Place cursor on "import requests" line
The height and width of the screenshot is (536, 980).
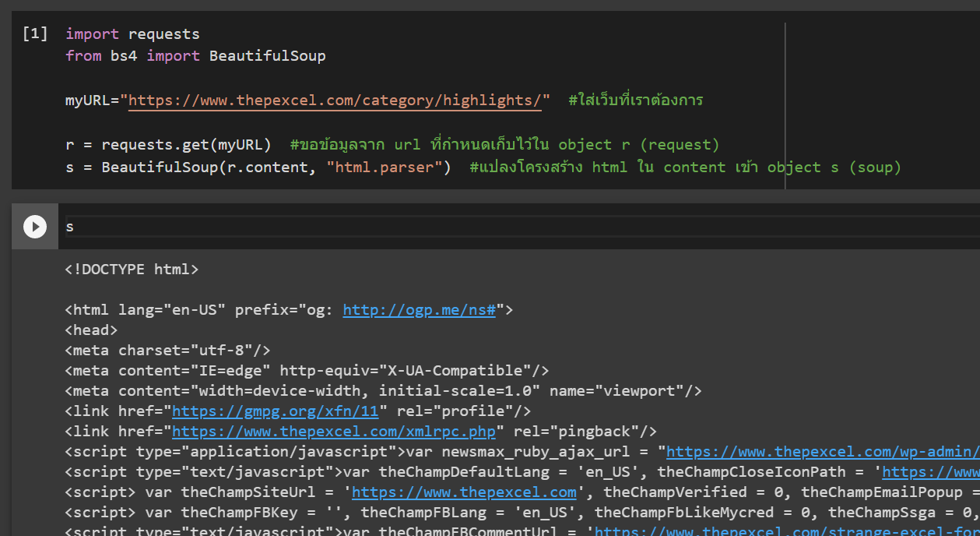(132, 34)
